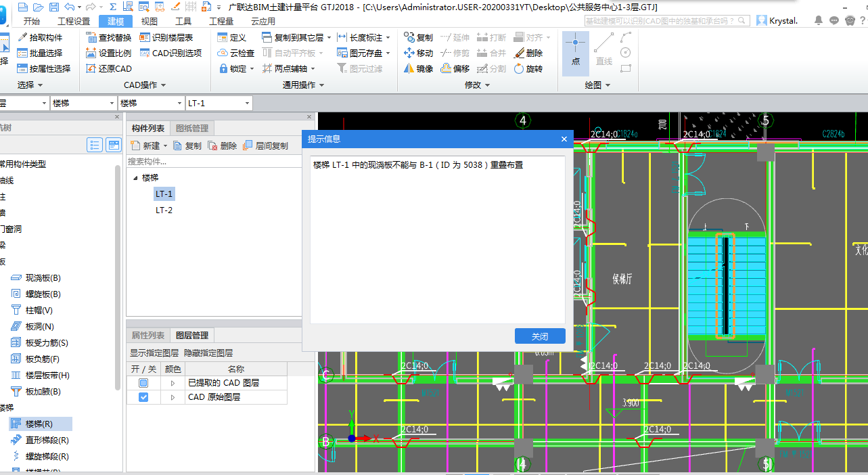Select 直形梯段(R) in navigation tree
Screen dimensions: 868x475
[40, 440]
